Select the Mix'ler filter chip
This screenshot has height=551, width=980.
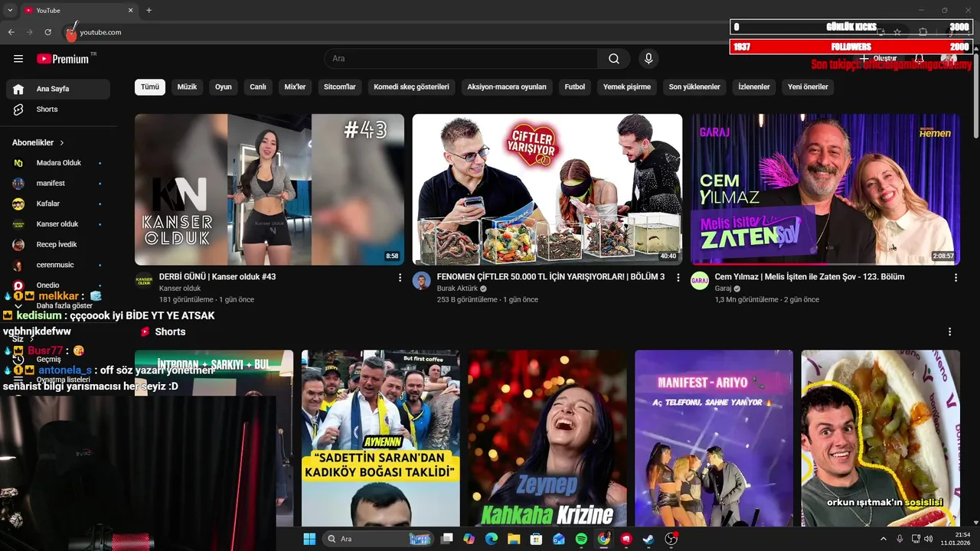(295, 87)
